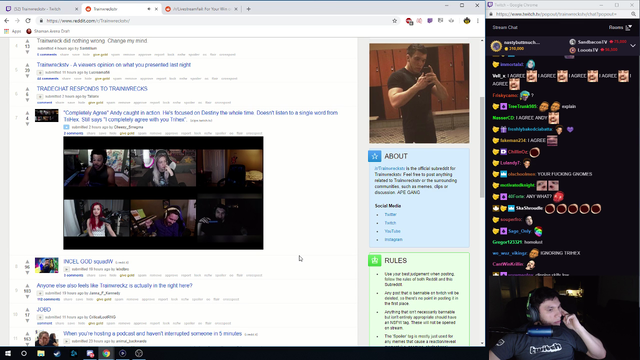
Task: Click the Chrome icon on the taskbar
Action: (x=106, y=353)
